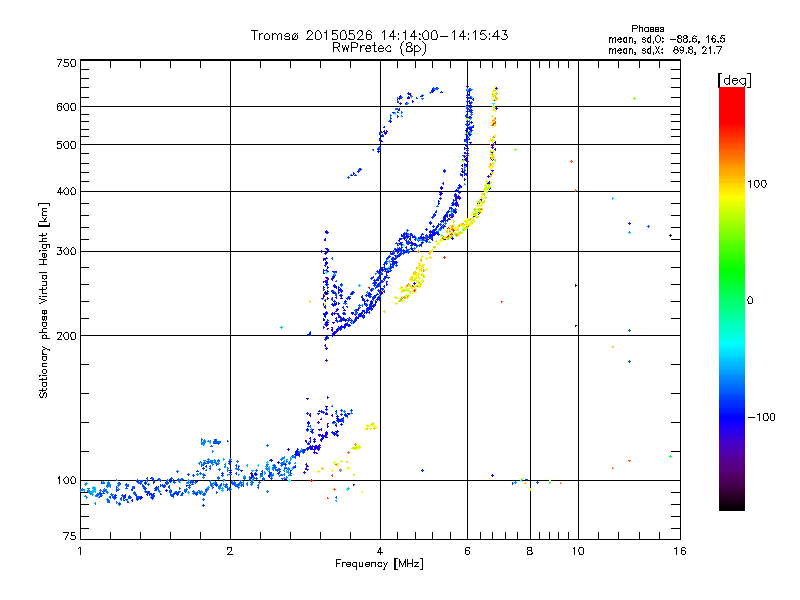Screen dimensions: 800x600
Task: Click the "400" height axis tick label
Action: click(66, 191)
